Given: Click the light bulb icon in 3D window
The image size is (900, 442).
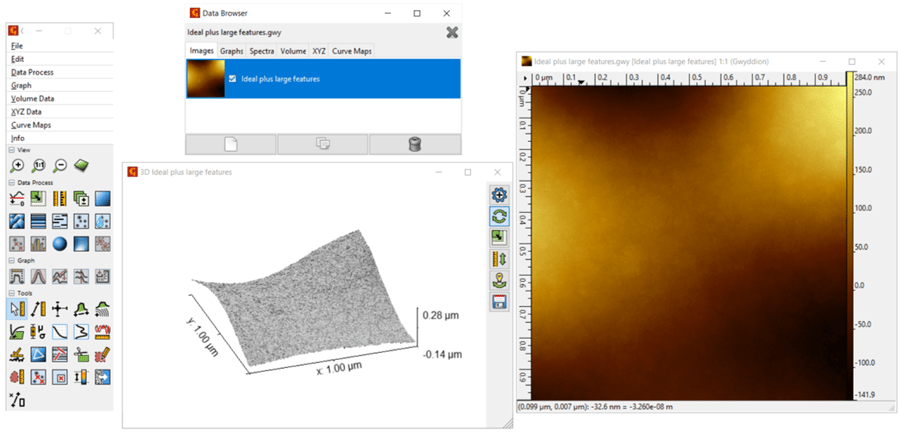Looking at the screenshot, I should [499, 280].
